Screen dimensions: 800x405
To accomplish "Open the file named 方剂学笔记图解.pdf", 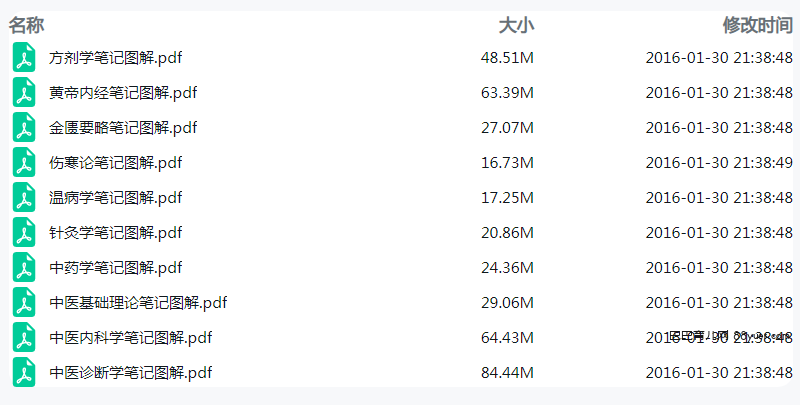I will coord(116,58).
